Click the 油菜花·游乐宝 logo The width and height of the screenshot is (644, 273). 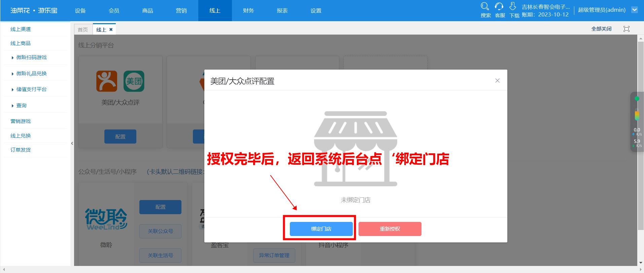pos(34,10)
